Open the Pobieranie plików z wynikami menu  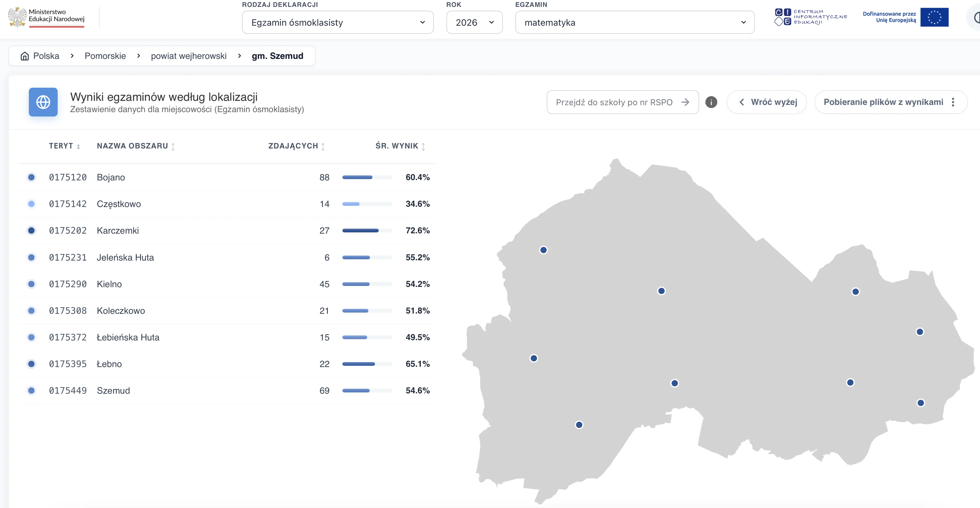point(891,102)
